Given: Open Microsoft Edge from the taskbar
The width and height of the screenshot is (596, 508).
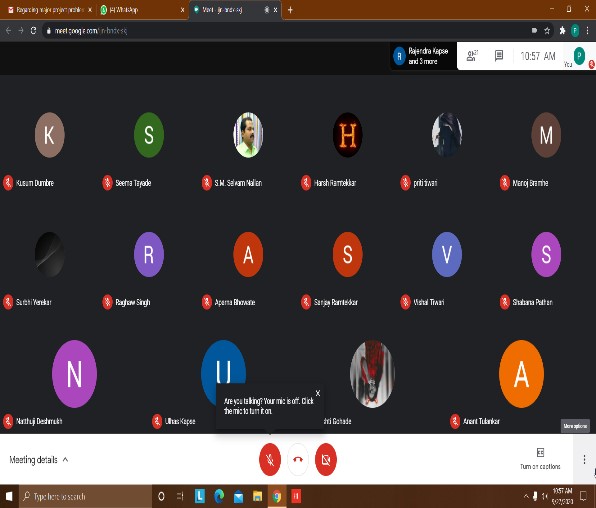Looking at the screenshot, I should [219, 496].
